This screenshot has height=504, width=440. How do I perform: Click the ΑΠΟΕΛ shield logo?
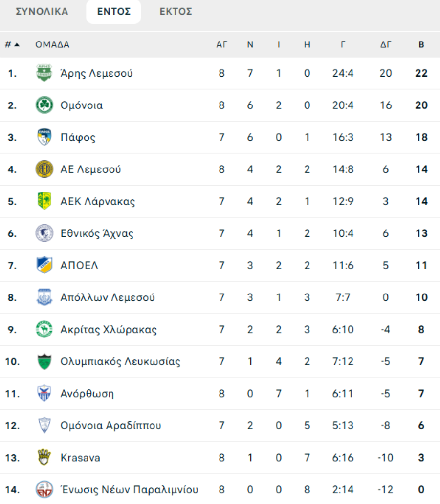(44, 265)
